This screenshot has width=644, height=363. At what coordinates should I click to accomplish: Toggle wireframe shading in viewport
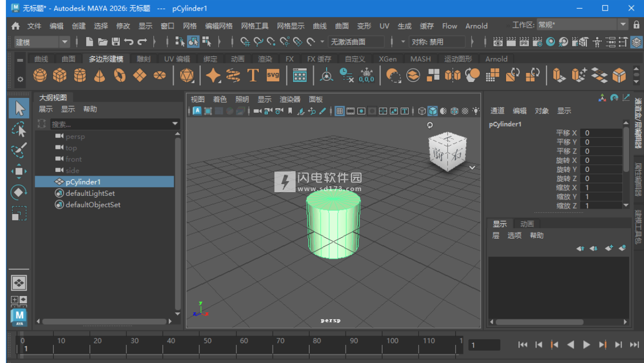(422, 111)
